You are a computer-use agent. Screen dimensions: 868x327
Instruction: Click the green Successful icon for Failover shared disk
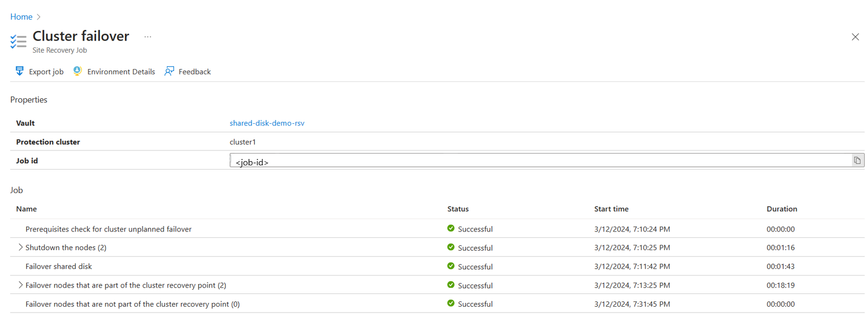(x=451, y=266)
